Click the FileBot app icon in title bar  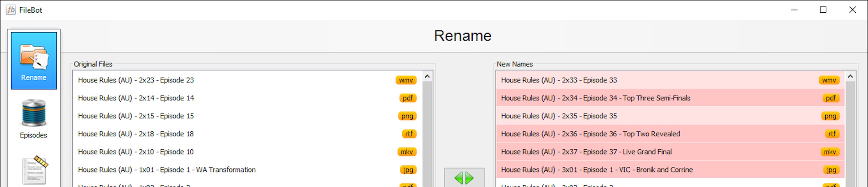pos(11,10)
